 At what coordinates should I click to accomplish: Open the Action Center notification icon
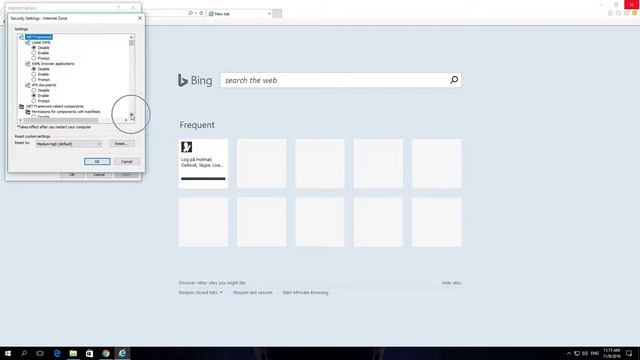(629, 353)
